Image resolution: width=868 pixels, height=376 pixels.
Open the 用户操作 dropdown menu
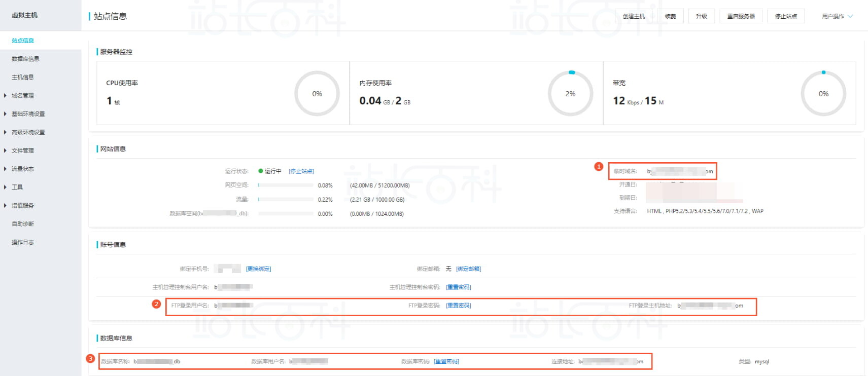coord(837,16)
